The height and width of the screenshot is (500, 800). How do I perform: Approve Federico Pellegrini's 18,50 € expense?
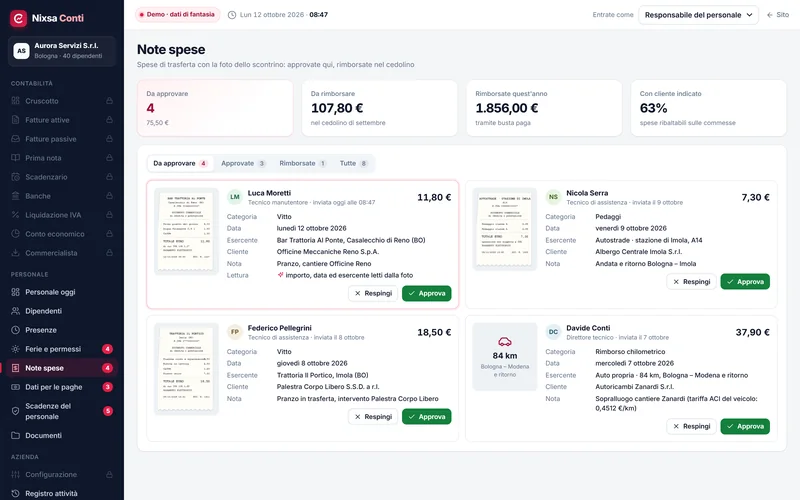(x=427, y=417)
